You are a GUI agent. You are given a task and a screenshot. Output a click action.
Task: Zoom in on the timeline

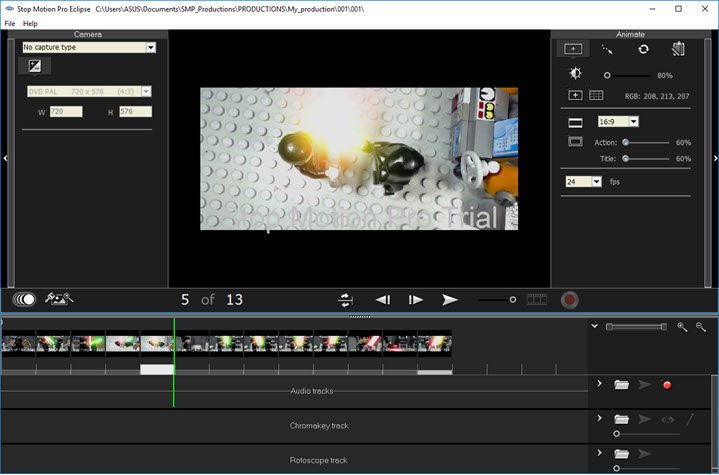[x=682, y=327]
